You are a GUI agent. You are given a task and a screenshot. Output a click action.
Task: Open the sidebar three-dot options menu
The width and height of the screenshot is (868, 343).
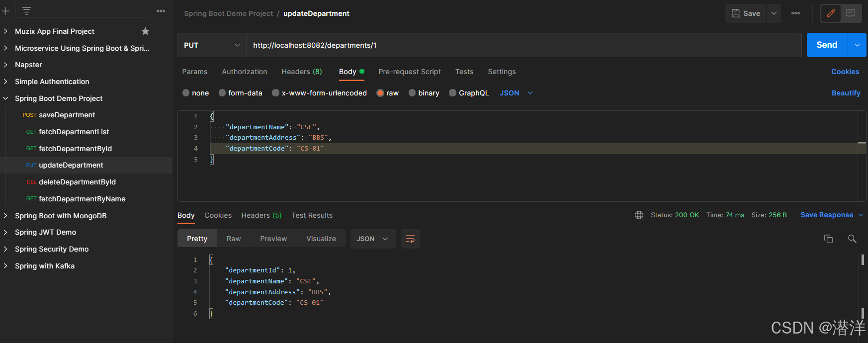pos(161,11)
